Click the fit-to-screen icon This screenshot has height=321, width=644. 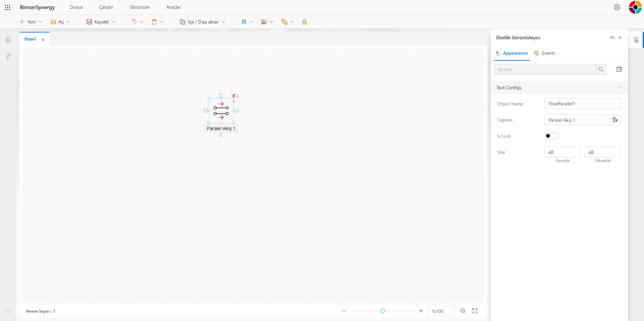pyautogui.click(x=475, y=311)
